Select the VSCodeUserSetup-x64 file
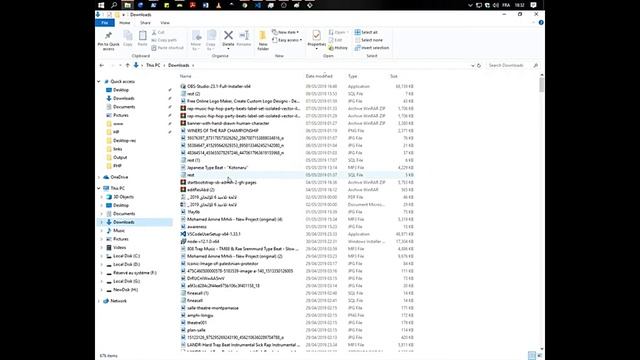Viewport: 640px width, 360px height. point(213,234)
